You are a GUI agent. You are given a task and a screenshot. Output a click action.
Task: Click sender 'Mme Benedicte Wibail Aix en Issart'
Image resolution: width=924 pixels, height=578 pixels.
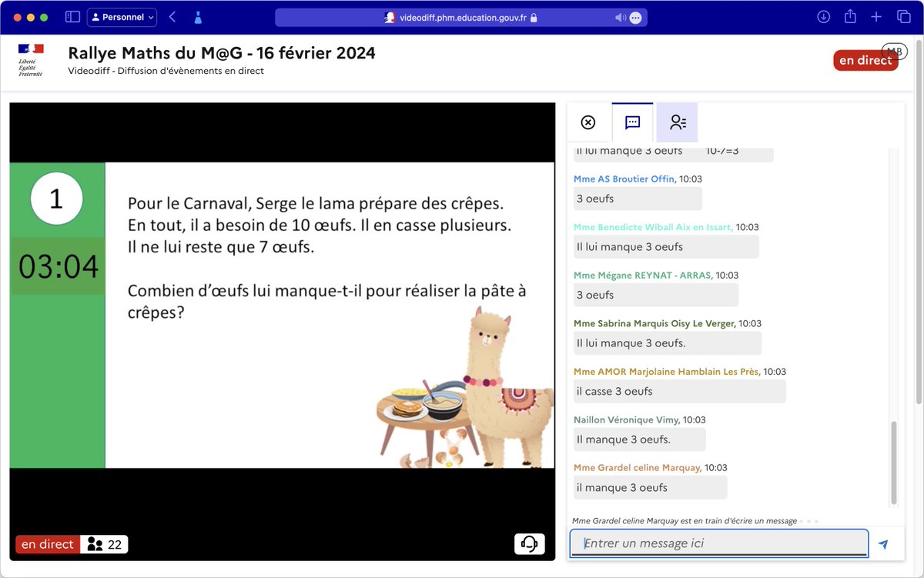[653, 228]
